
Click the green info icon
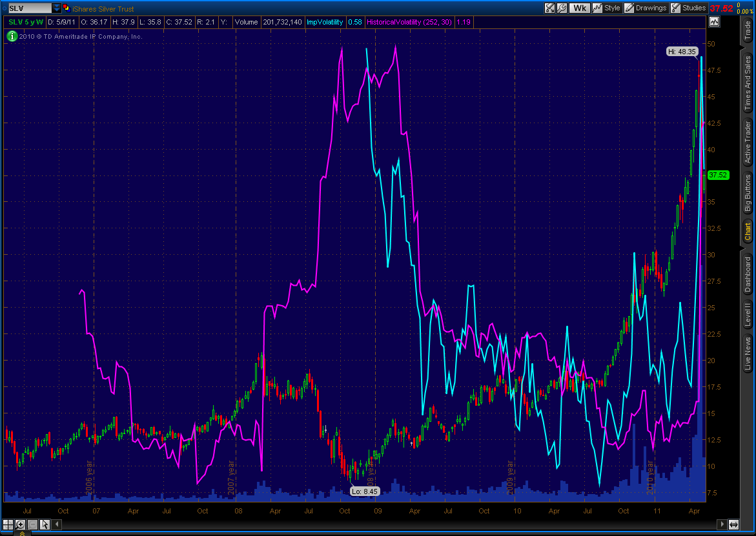(x=12, y=36)
